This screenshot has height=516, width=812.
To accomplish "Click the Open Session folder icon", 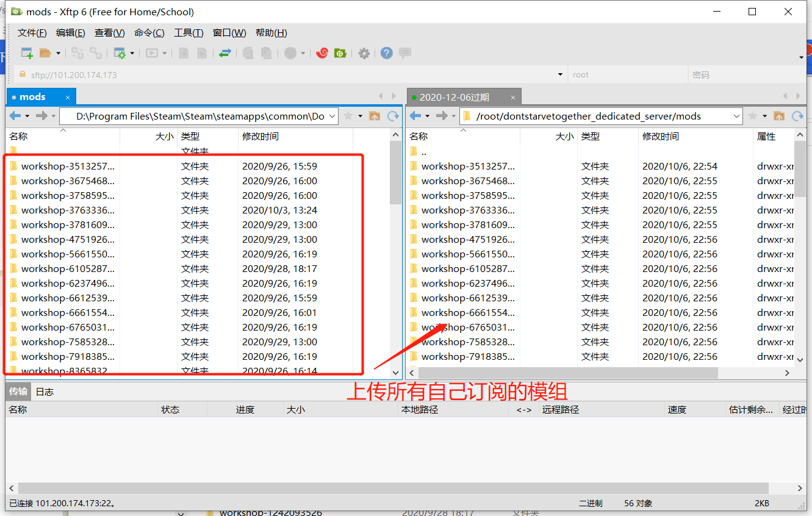I will (45, 53).
